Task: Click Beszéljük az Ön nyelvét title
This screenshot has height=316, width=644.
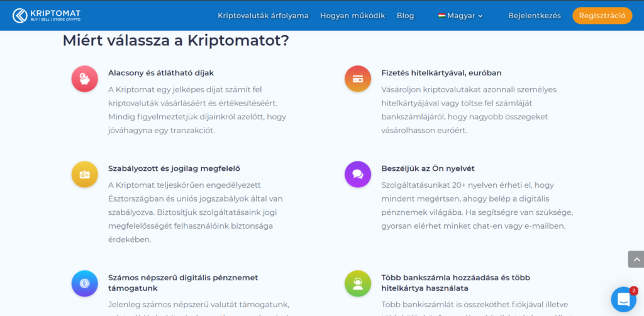Action: (x=428, y=168)
